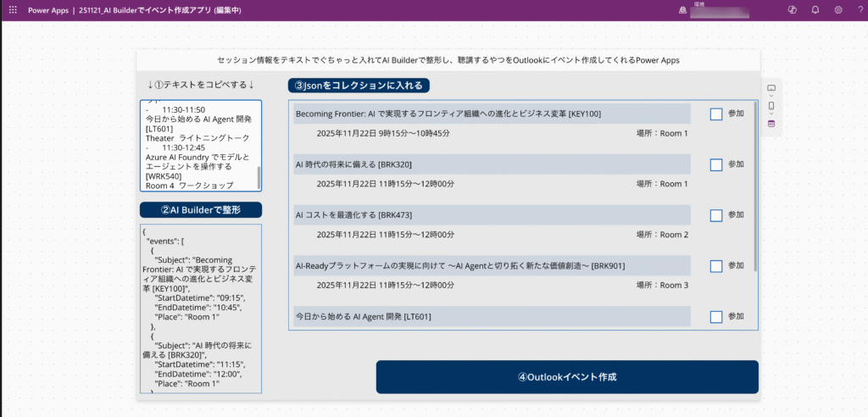Select the tablet/desktop preview icon
Viewport: 868px width, 417px height.
pyautogui.click(x=771, y=88)
